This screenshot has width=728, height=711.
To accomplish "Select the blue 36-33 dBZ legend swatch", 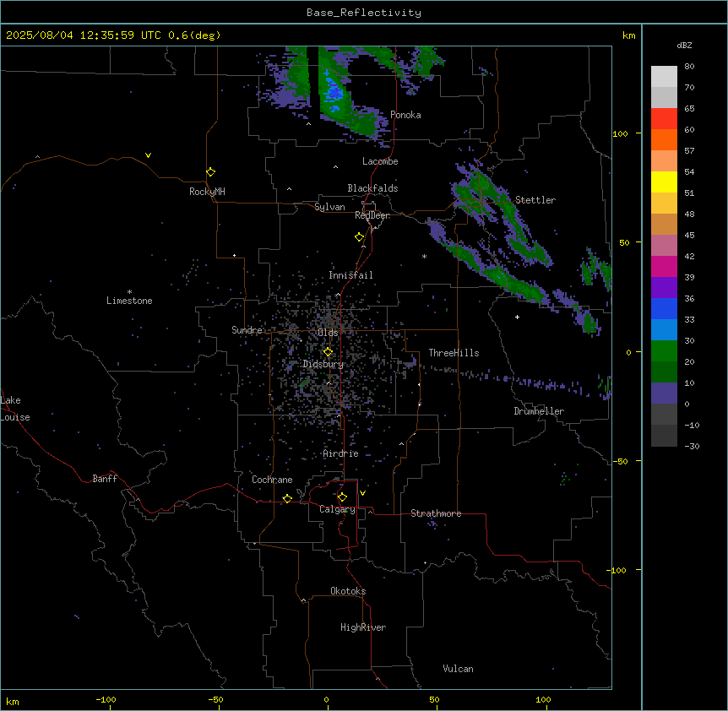I will click(x=664, y=308).
